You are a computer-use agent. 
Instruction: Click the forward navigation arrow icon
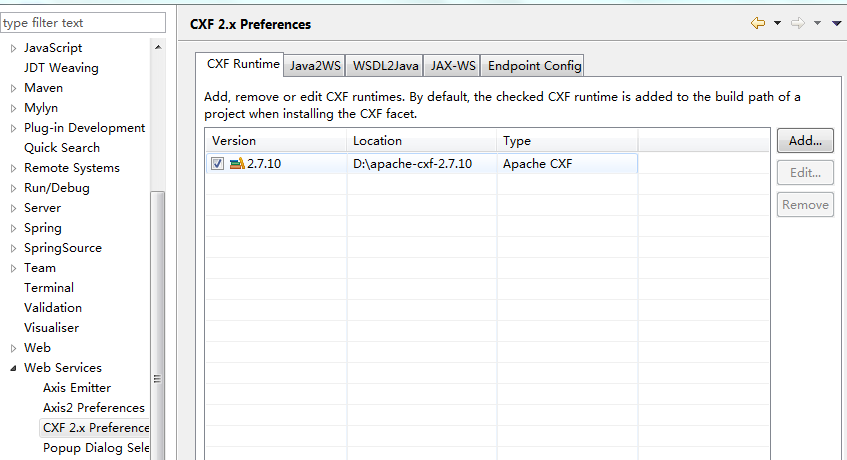tap(798, 23)
